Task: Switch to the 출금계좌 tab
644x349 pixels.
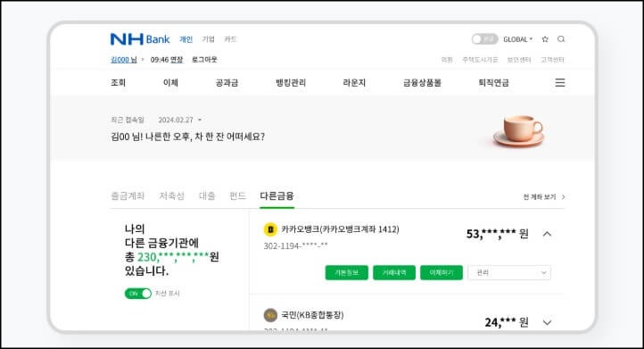Action: click(128, 195)
